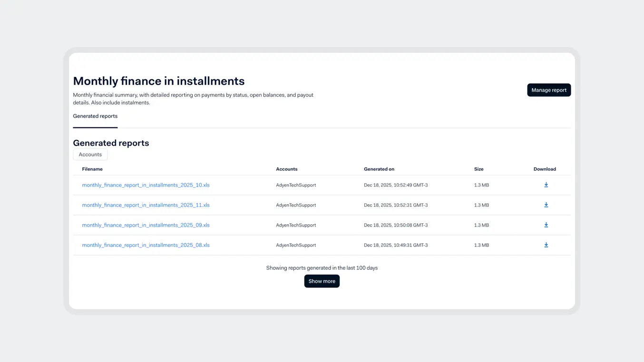Sort the table by the Size column
644x362 pixels.
click(x=478, y=169)
